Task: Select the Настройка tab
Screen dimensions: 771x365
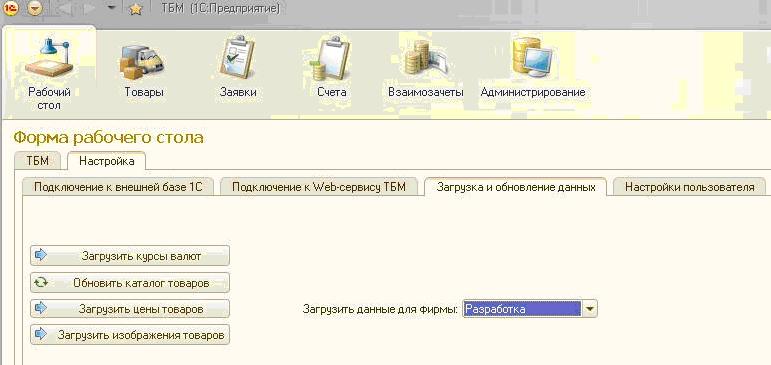Action: (106, 161)
